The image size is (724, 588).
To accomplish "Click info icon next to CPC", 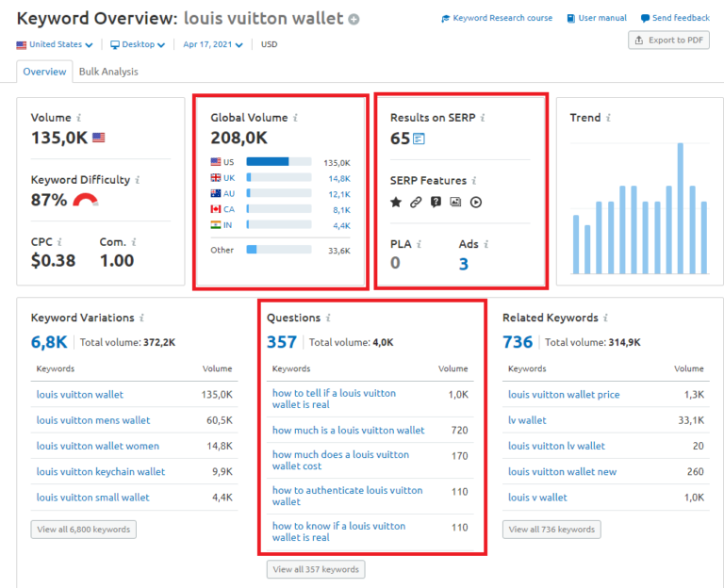I will pos(59,242).
